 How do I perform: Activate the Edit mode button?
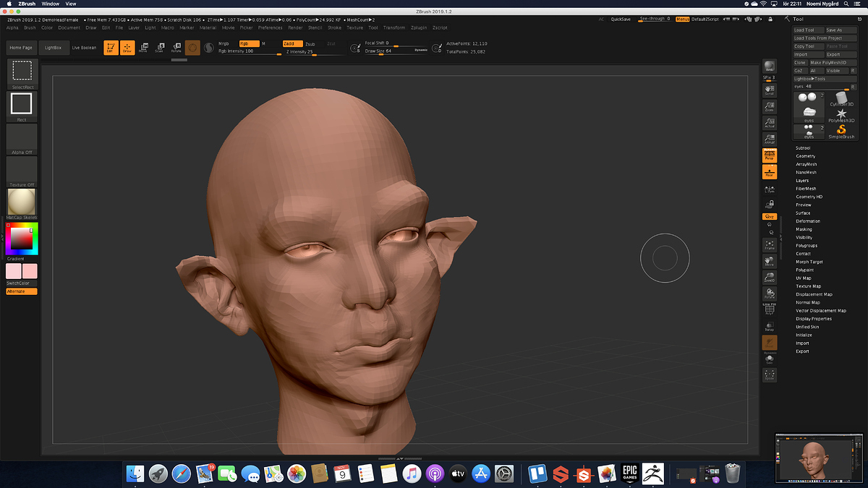coord(110,48)
